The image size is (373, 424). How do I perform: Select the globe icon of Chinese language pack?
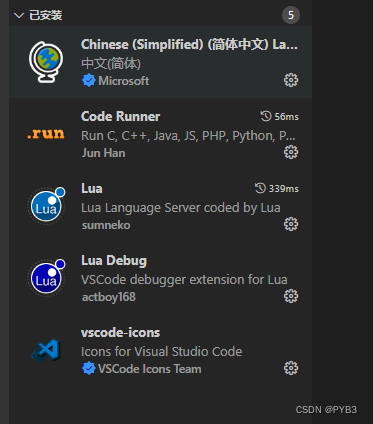tap(46, 62)
